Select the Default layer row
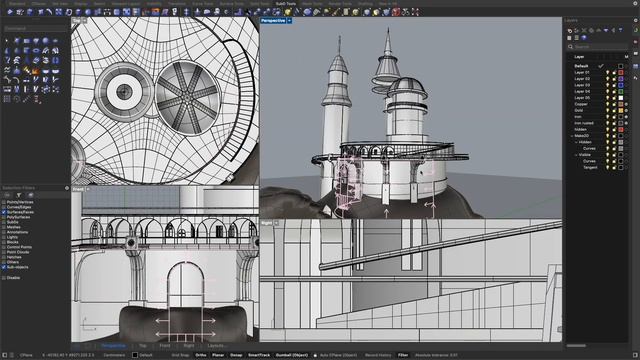 coord(598,66)
